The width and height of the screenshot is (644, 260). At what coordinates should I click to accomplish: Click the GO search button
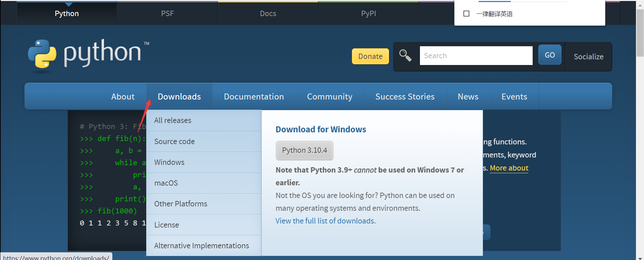pyautogui.click(x=550, y=55)
